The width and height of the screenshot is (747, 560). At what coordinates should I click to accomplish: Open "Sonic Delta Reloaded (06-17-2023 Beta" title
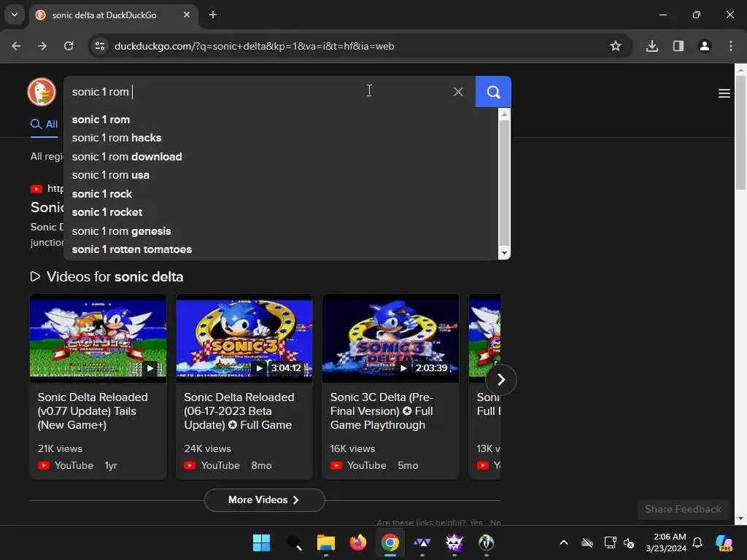click(x=239, y=411)
